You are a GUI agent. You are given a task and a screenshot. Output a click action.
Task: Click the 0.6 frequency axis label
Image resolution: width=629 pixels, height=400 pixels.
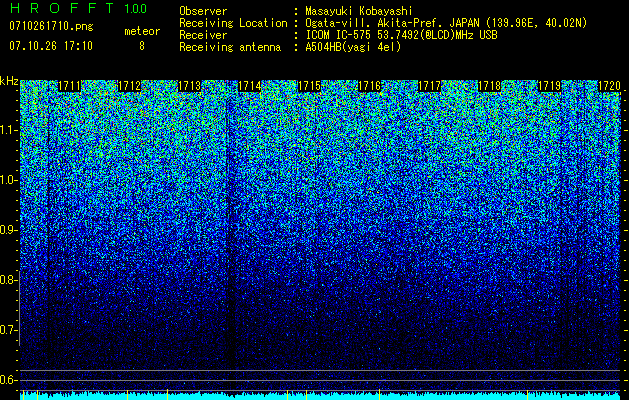click(8, 380)
